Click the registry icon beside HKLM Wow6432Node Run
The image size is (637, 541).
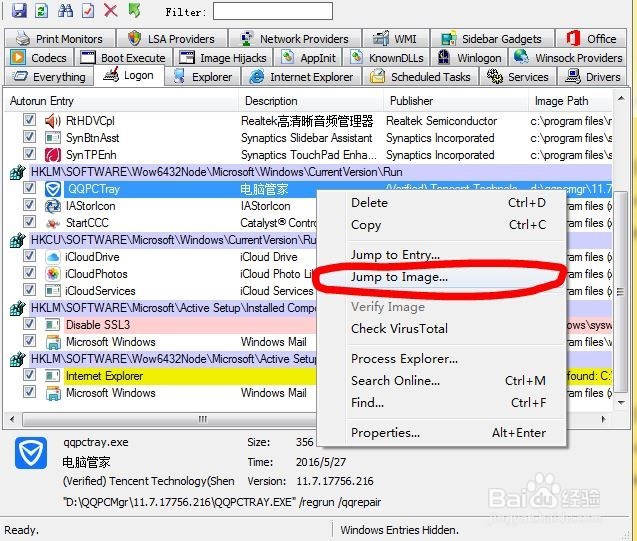(x=17, y=172)
